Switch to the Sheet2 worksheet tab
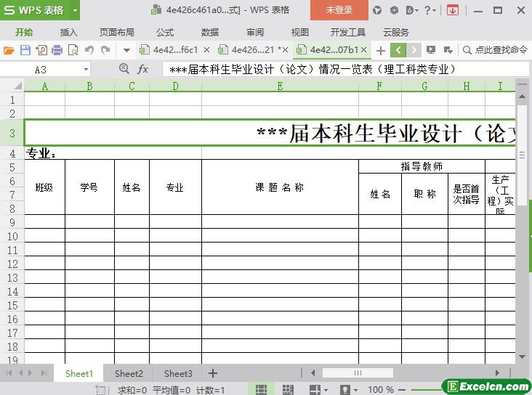 [129, 373]
